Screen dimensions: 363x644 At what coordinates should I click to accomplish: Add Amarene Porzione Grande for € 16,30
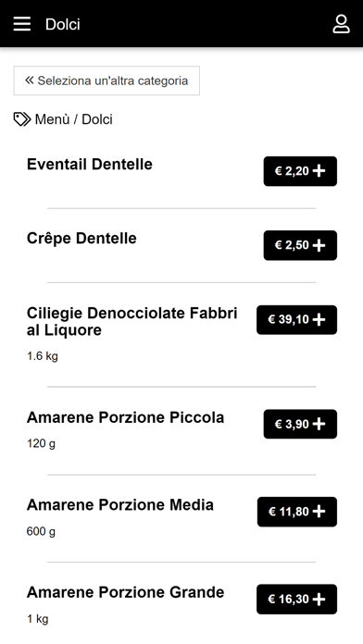pos(297,600)
